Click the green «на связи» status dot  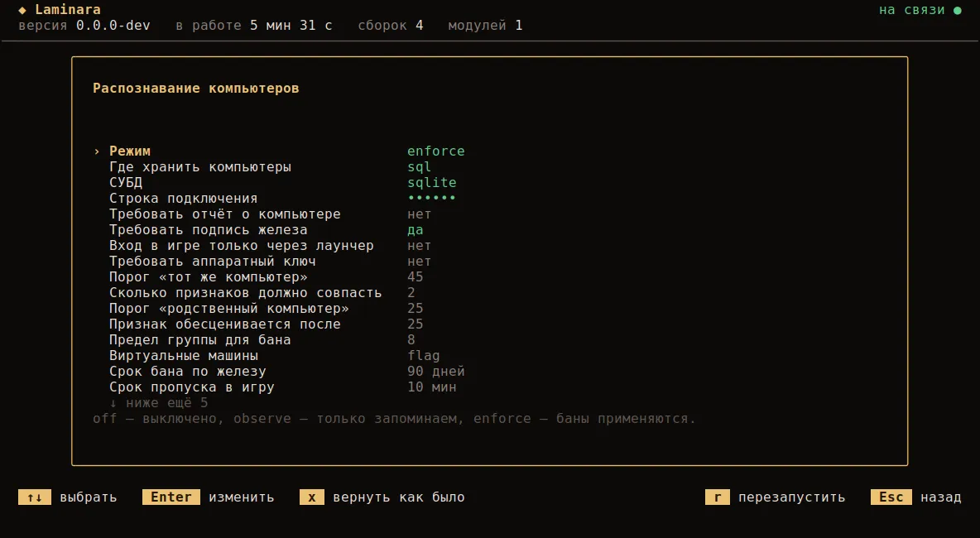tap(957, 10)
